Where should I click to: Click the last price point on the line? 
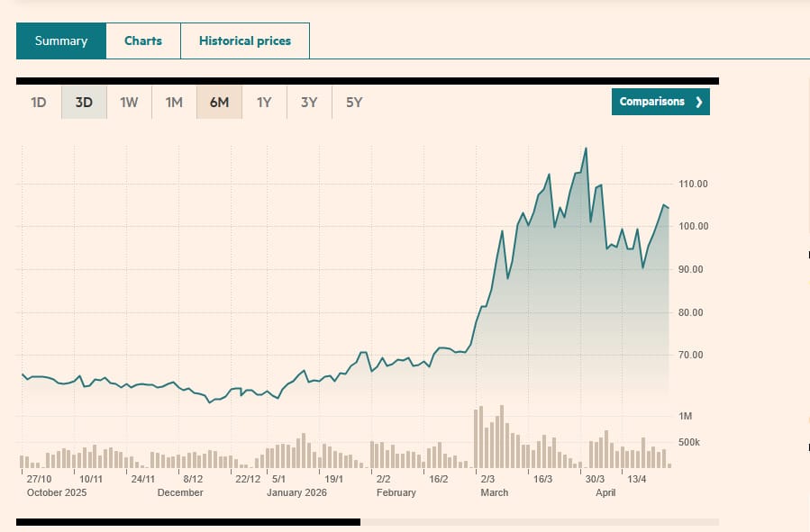click(x=668, y=208)
